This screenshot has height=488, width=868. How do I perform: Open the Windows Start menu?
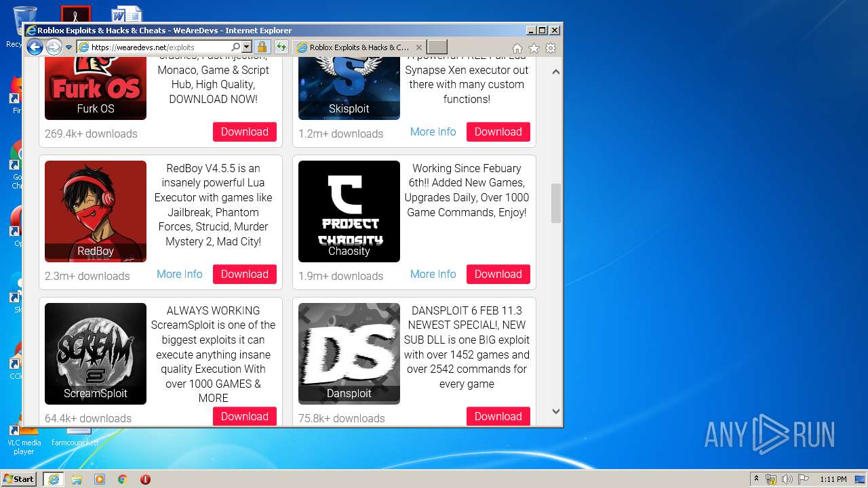click(19, 479)
